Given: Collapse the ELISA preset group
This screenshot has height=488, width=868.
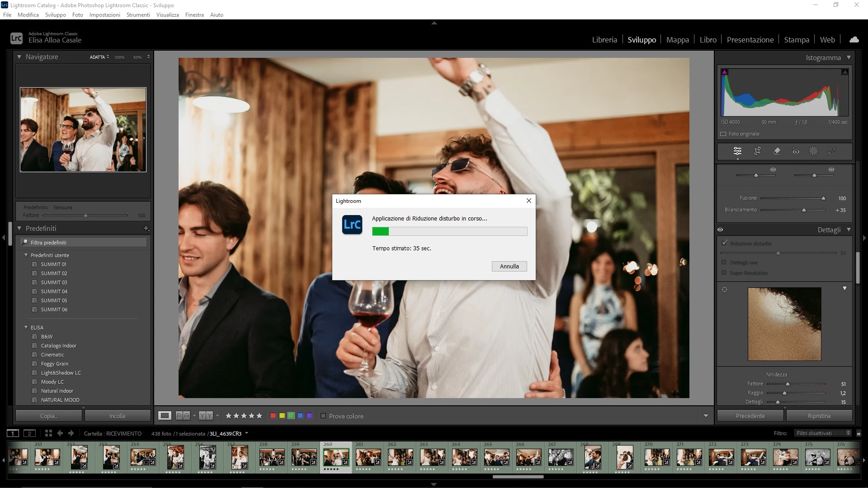Looking at the screenshot, I should (26, 328).
